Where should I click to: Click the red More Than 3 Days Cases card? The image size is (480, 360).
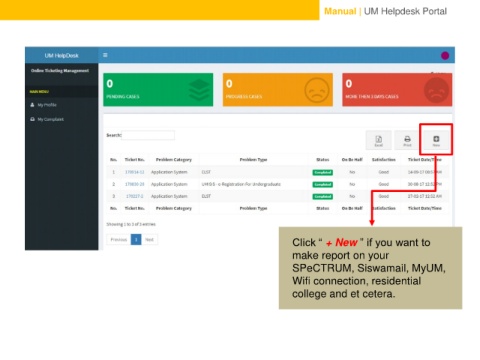[397, 90]
